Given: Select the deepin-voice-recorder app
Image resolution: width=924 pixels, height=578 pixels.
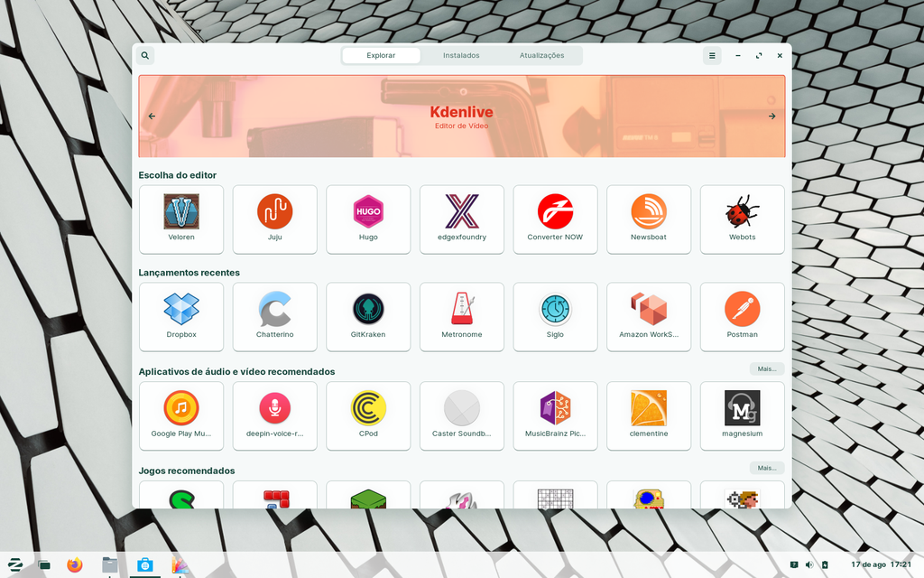Looking at the screenshot, I should coord(274,415).
